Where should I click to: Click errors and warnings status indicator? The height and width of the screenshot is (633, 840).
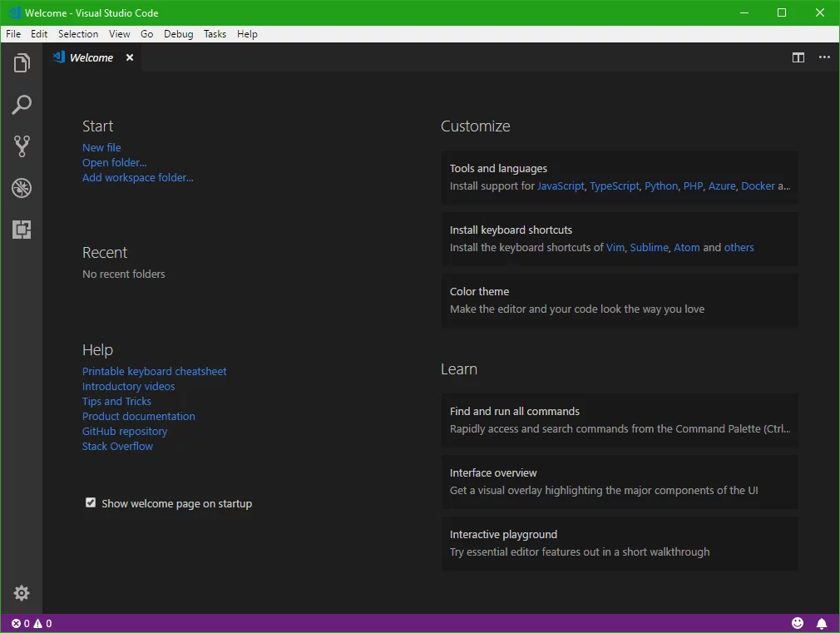32,623
